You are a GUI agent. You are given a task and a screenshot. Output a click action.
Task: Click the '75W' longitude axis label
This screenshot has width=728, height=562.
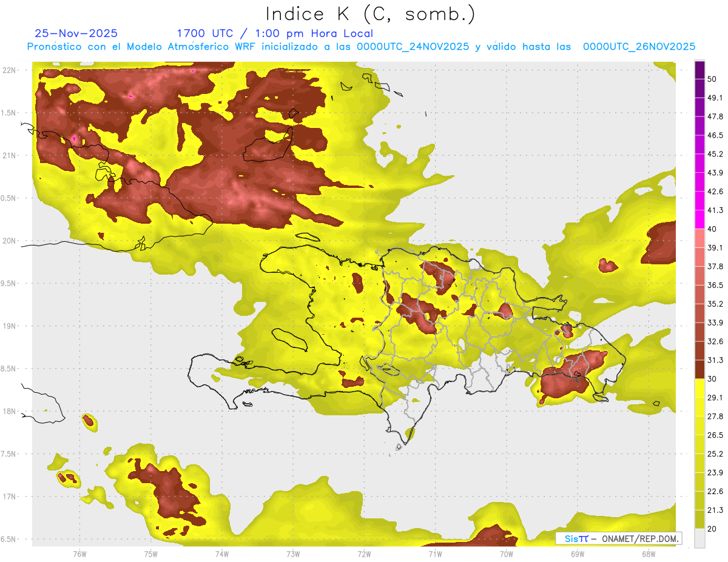pos(151,554)
